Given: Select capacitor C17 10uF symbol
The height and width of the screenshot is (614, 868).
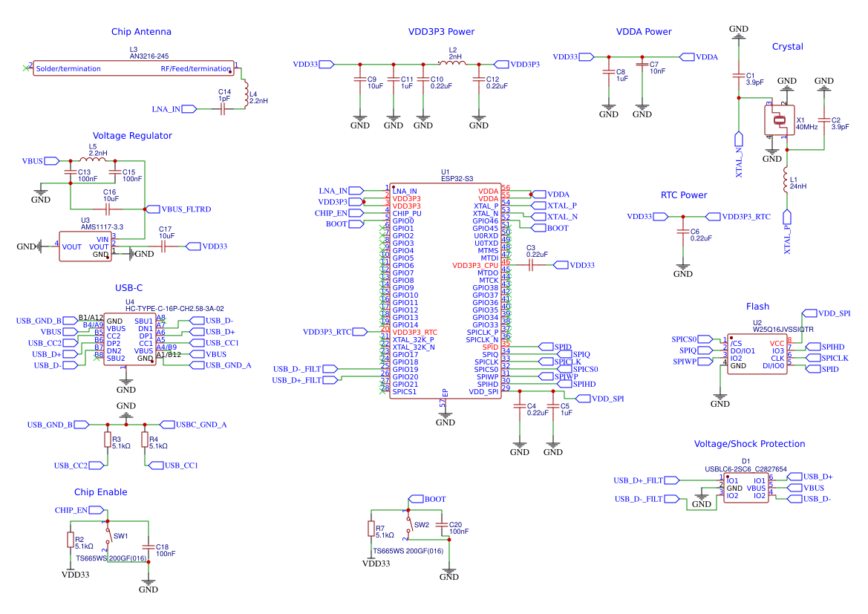Looking at the screenshot, I should coord(164,246).
